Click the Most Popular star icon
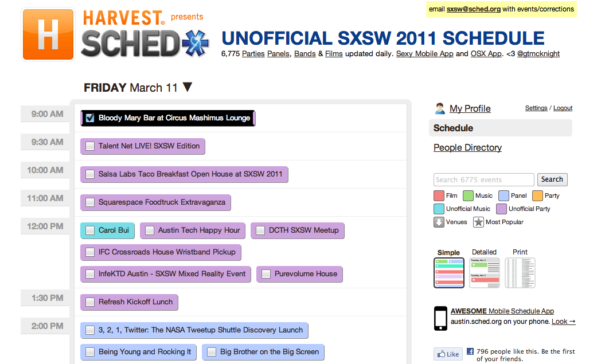This screenshot has height=364, width=605. click(478, 222)
